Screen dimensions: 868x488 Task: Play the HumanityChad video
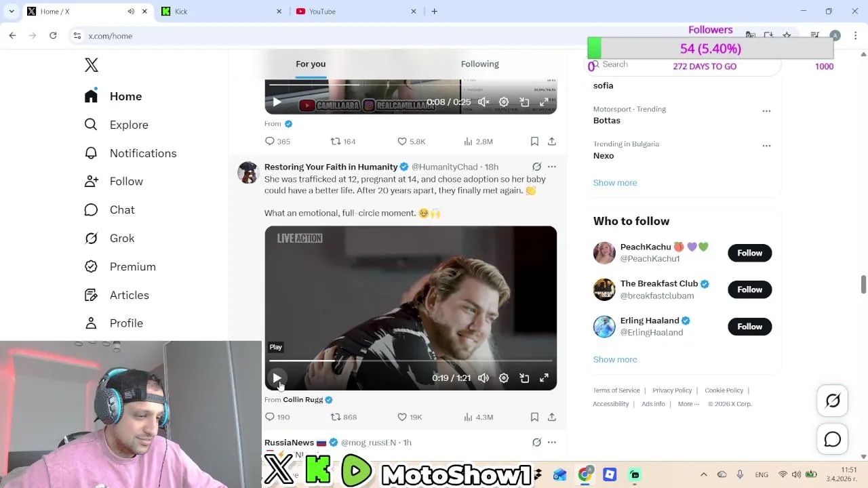tap(277, 378)
